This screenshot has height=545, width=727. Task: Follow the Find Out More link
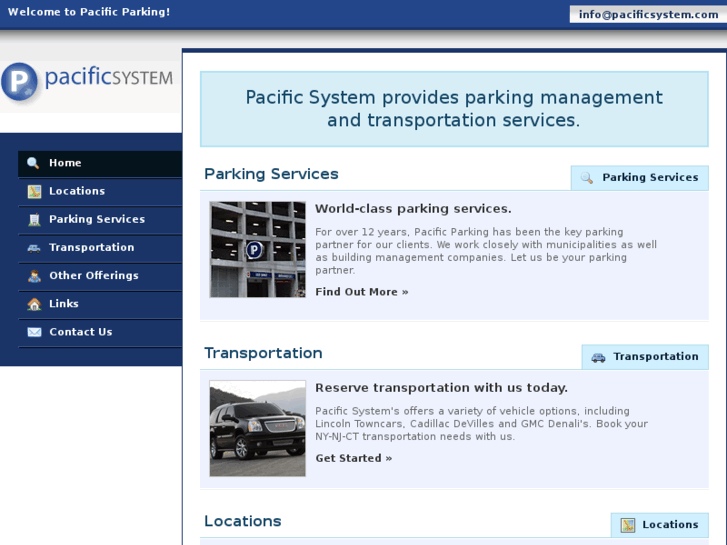click(x=362, y=292)
